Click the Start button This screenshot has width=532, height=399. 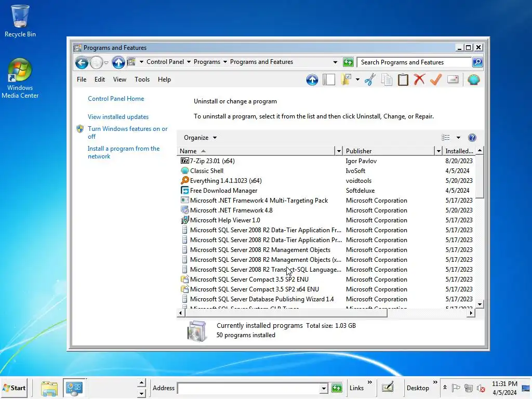coord(14,388)
